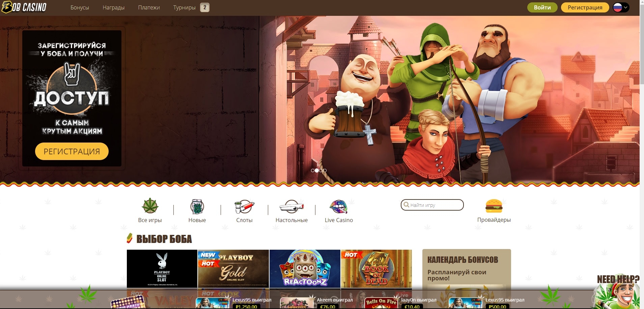Viewport: 644px width, 309px height.
Task: Open the Bob Casino logo home link
Action: pos(24,7)
